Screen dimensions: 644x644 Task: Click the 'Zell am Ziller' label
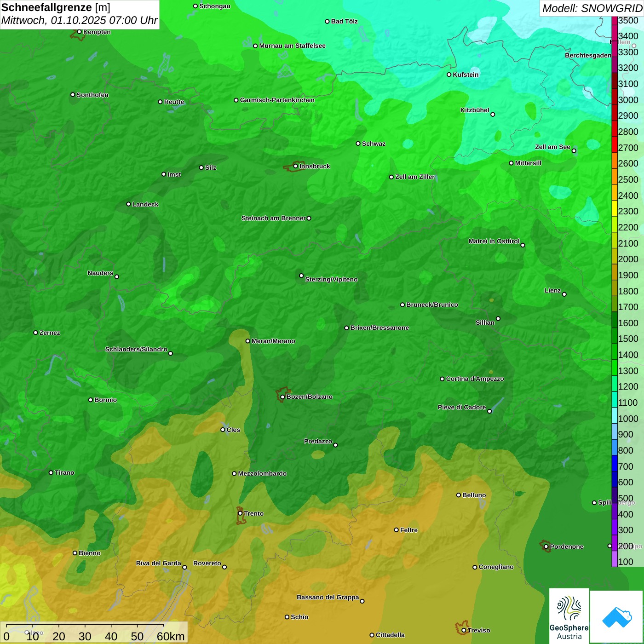tap(415, 177)
